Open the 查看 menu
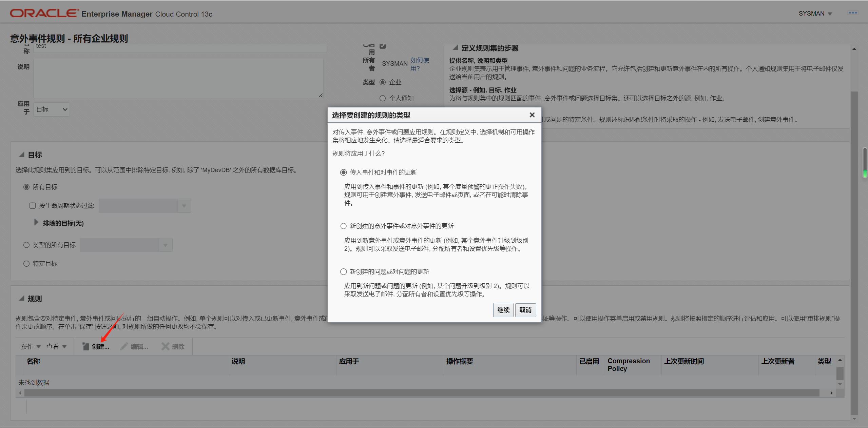The image size is (868, 428). 56,346
